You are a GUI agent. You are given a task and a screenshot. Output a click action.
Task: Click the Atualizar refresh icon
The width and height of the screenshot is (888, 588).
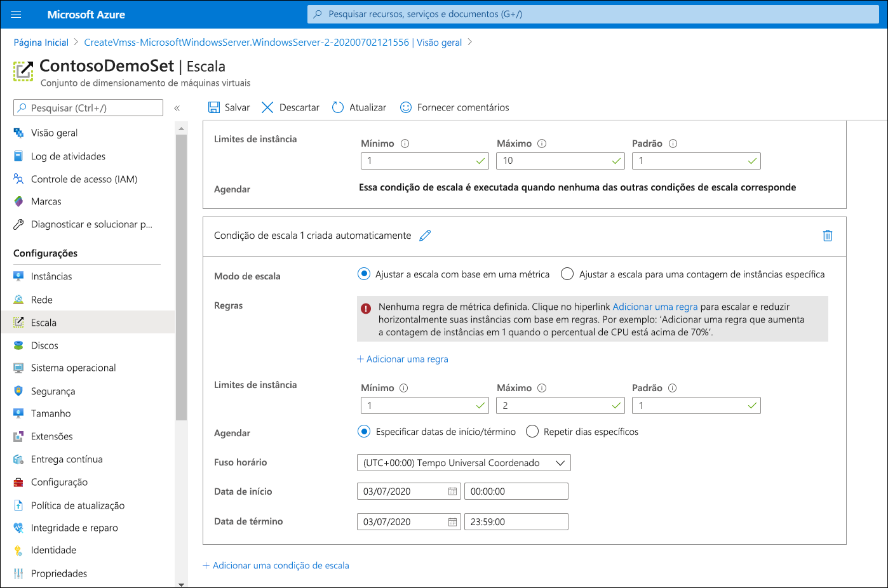pos(338,107)
